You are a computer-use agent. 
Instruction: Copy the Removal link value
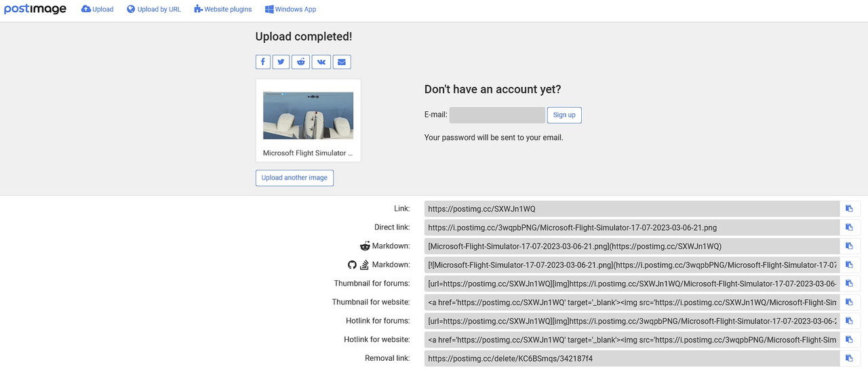(849, 358)
